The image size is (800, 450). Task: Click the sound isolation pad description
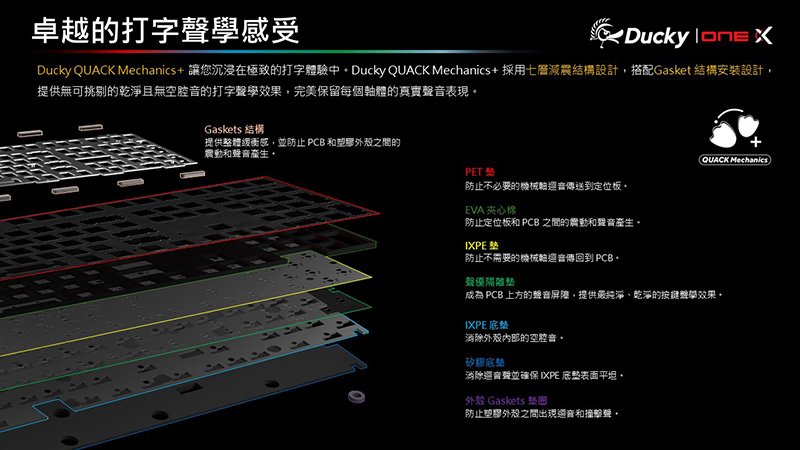click(x=593, y=295)
